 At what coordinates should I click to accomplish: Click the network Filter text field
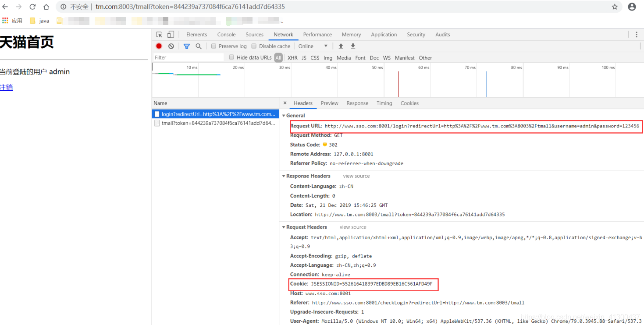click(x=189, y=57)
